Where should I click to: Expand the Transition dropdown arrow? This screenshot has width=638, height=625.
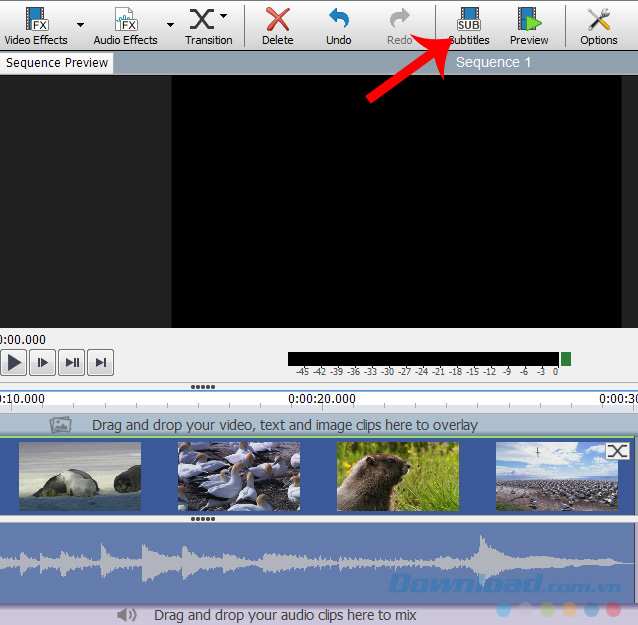point(224,16)
